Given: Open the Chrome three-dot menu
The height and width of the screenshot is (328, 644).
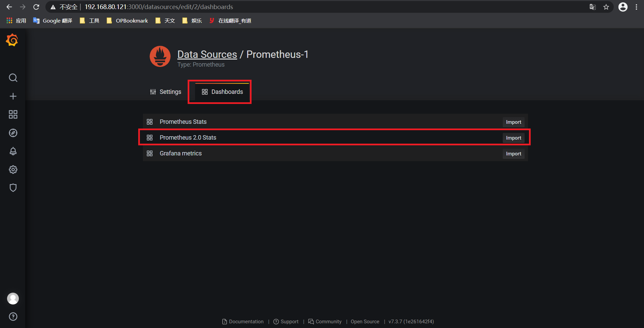Looking at the screenshot, I should click(x=636, y=7).
